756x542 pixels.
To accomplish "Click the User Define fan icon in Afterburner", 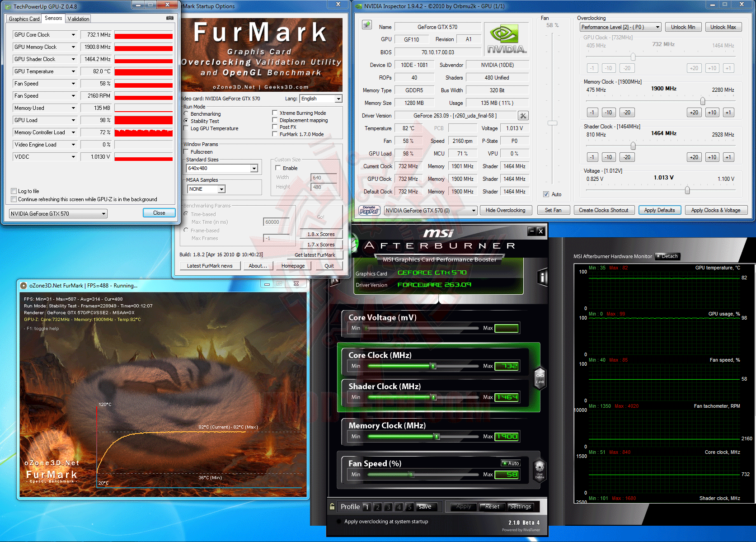I will 540,471.
